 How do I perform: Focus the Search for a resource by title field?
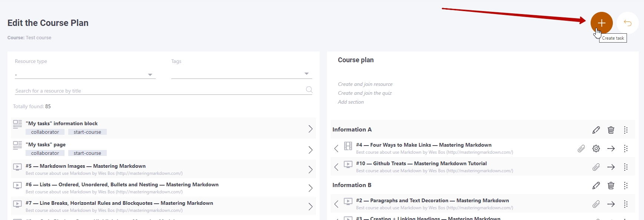(x=159, y=90)
